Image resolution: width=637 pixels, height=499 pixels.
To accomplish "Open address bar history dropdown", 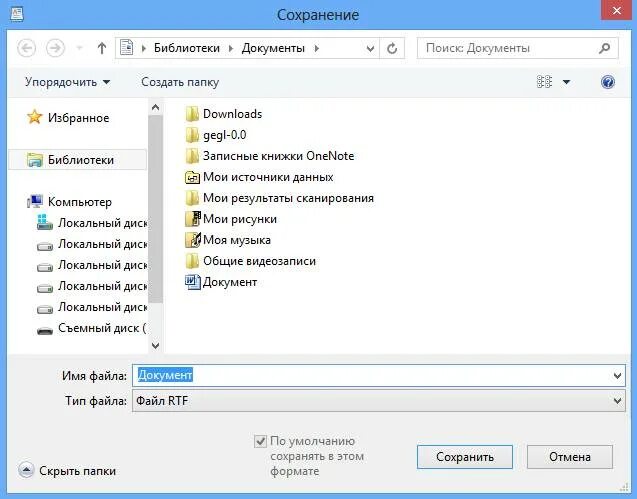I will (370, 49).
